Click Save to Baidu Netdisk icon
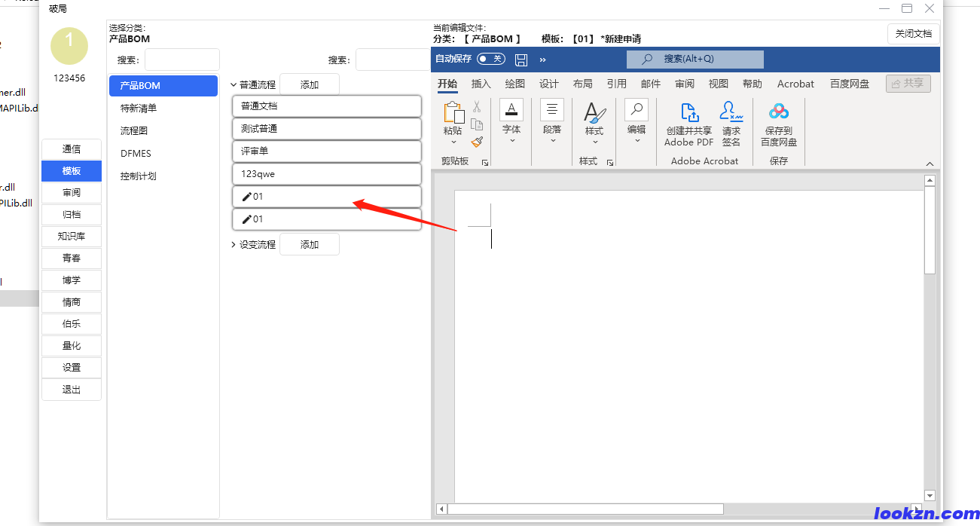The image size is (980, 526). tap(778, 113)
